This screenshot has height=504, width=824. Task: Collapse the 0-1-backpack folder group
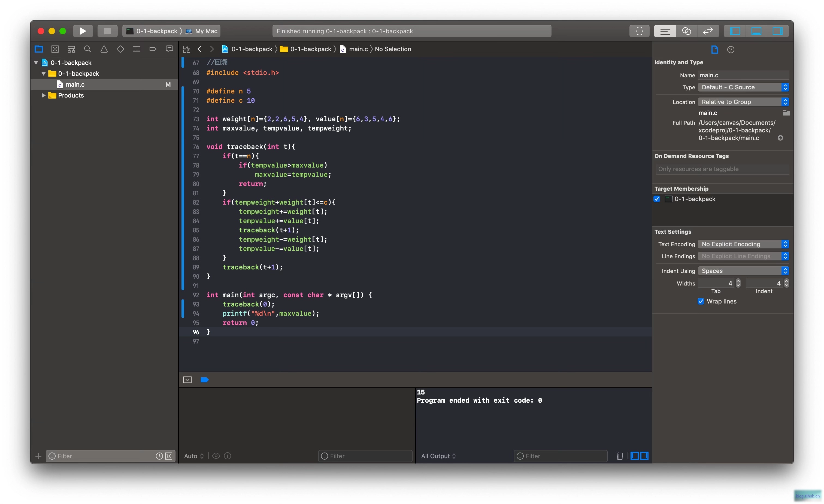tap(44, 74)
